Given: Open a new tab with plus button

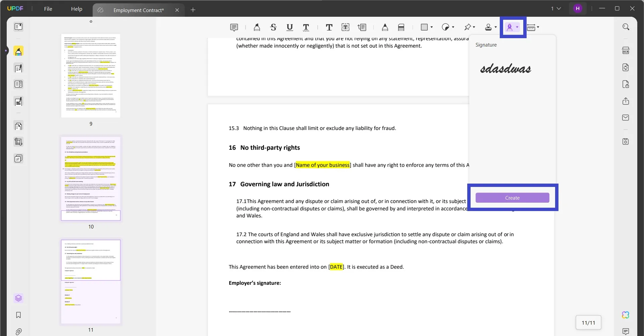Looking at the screenshot, I should pos(193,10).
